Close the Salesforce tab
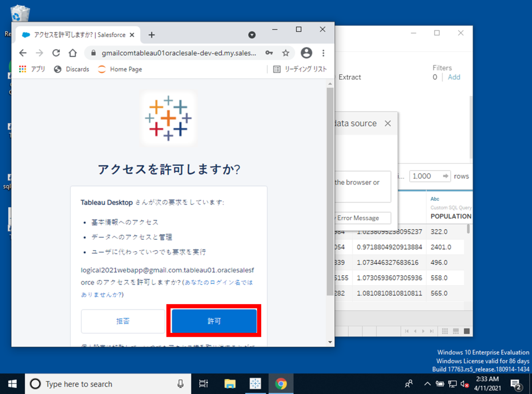 132,35
